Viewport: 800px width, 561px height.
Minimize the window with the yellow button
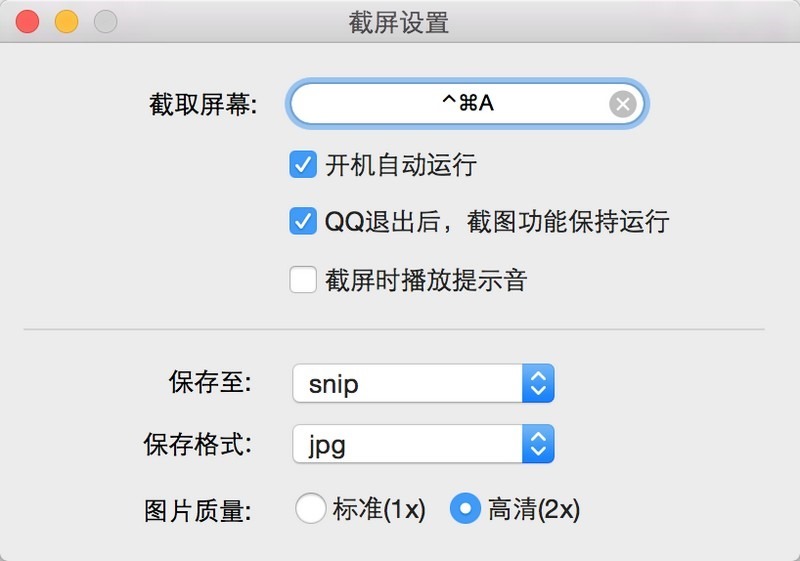(66, 21)
